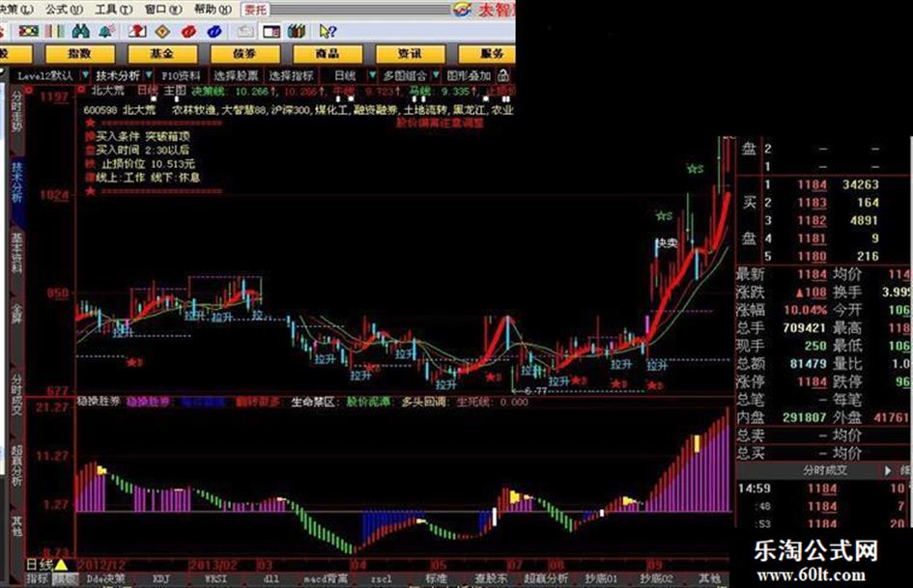
Task: Click the vertical color bars toolbar icon
Action: (x=55, y=31)
